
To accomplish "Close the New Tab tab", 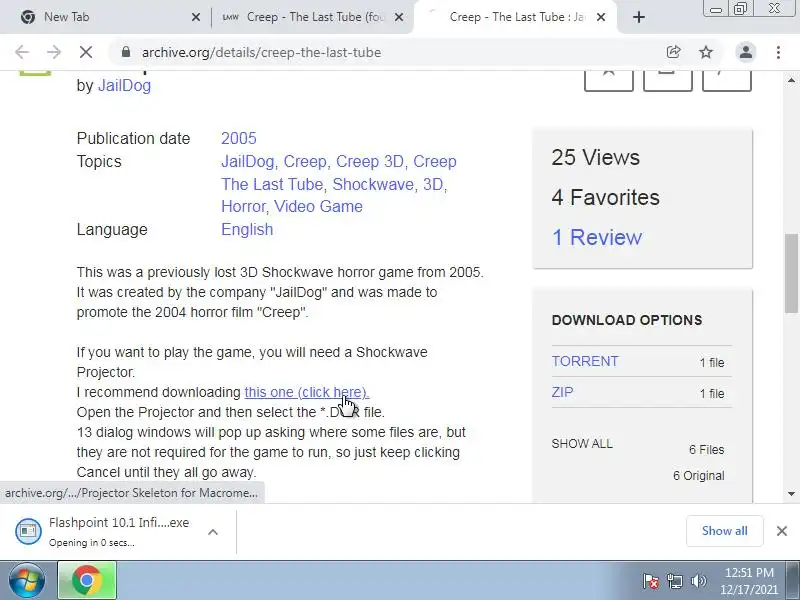I will (x=195, y=17).
